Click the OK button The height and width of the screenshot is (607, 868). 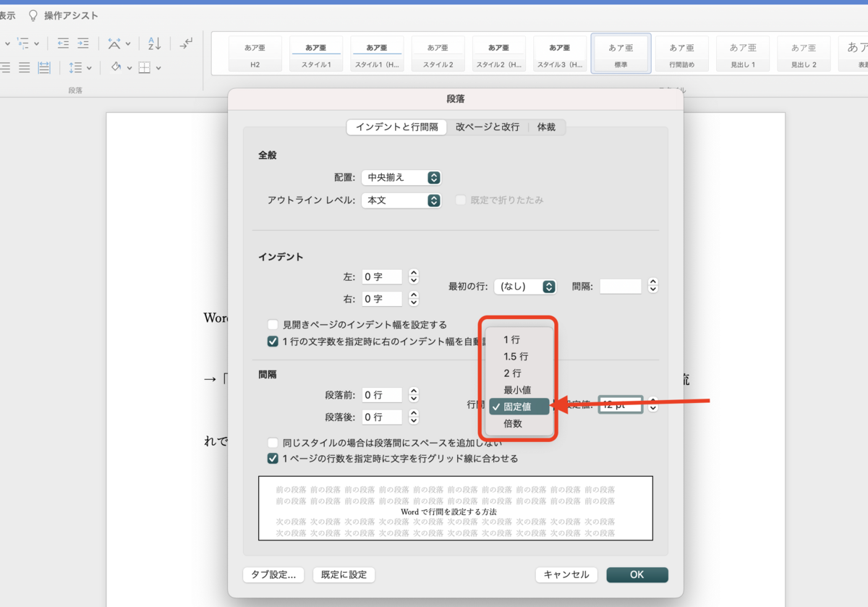pos(637,574)
